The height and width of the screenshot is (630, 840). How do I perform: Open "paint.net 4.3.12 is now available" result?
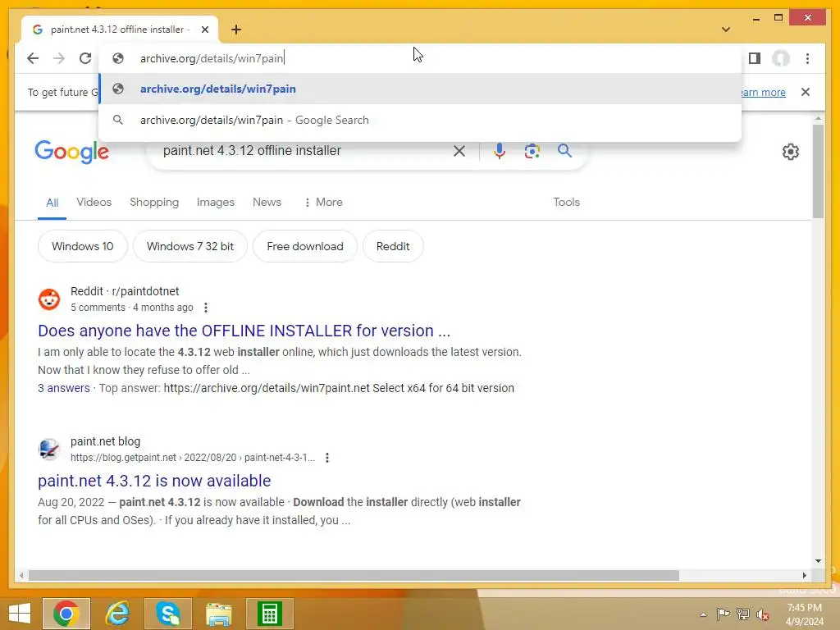154,481
